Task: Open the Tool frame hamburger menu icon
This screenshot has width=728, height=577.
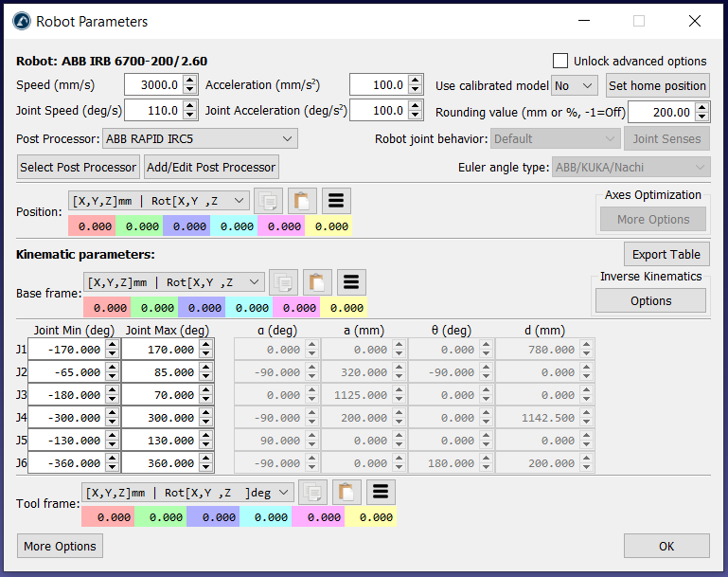Action: click(381, 492)
